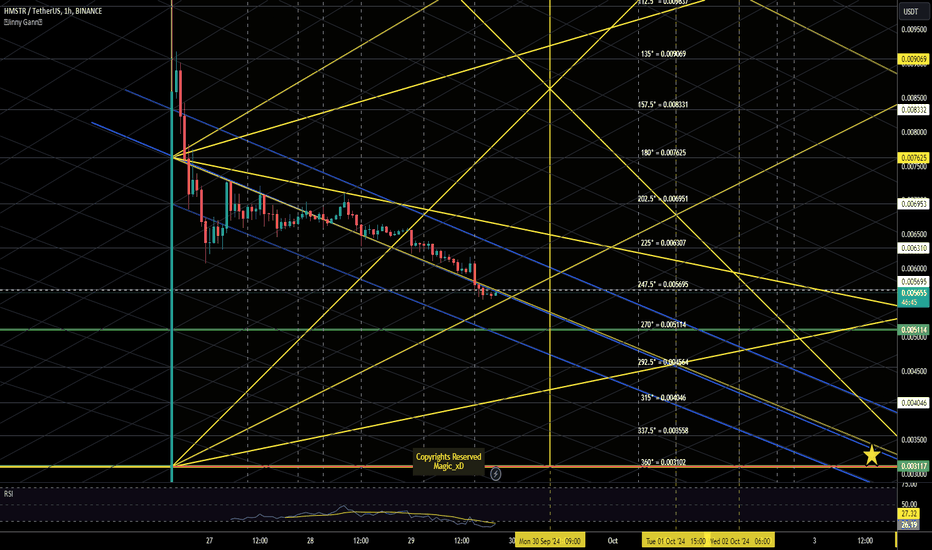
Task: Click the 0.003500 price scale tick
Action: 914,439
